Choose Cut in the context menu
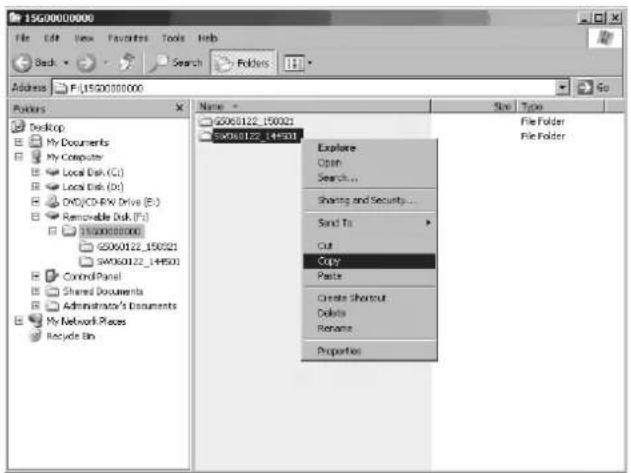 (x=369, y=246)
